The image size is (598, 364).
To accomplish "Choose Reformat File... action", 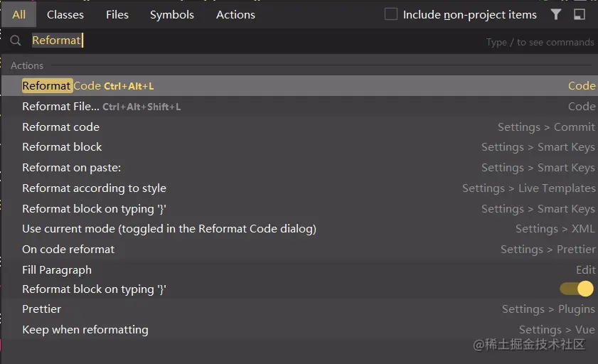I will (x=60, y=107).
